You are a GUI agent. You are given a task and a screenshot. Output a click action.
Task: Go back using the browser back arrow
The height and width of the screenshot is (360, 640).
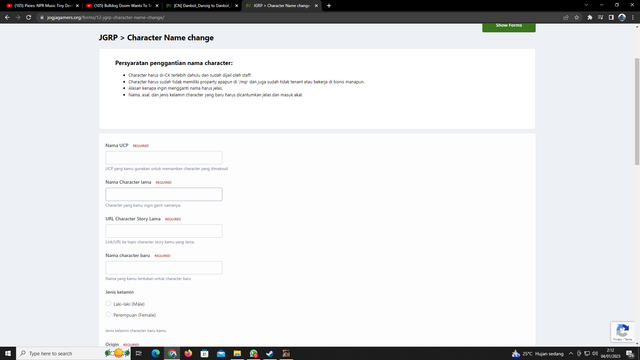click(x=7, y=18)
